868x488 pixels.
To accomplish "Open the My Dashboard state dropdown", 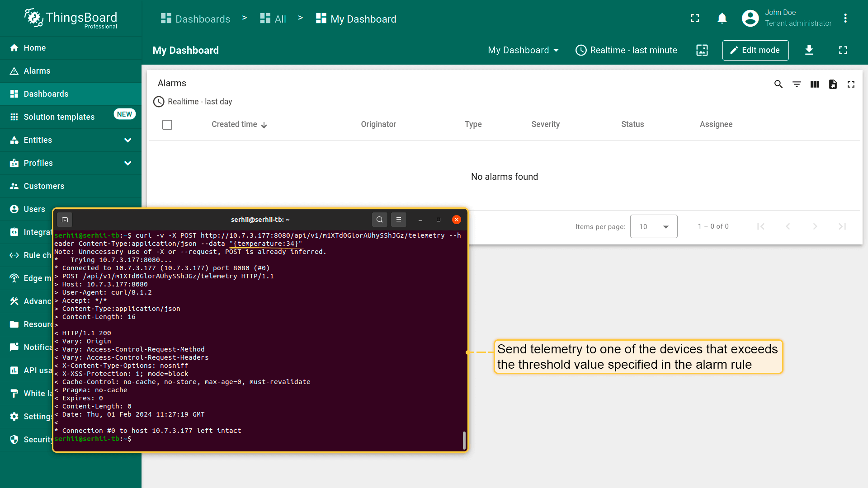I will click(523, 50).
